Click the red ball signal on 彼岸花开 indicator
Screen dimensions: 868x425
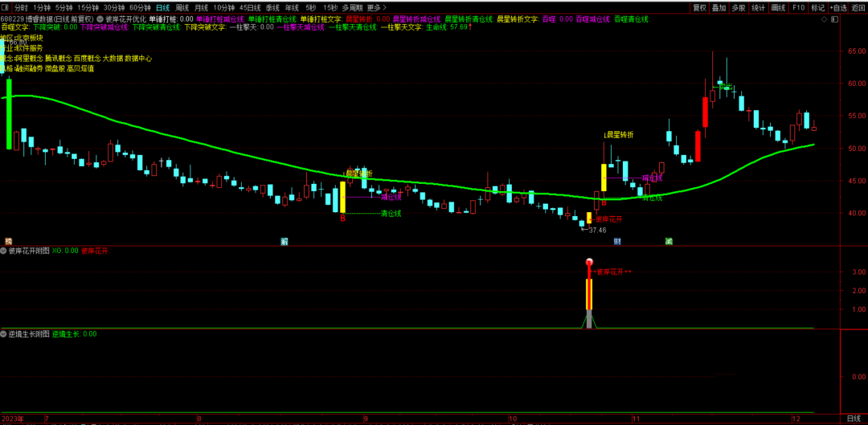pyautogui.click(x=589, y=263)
